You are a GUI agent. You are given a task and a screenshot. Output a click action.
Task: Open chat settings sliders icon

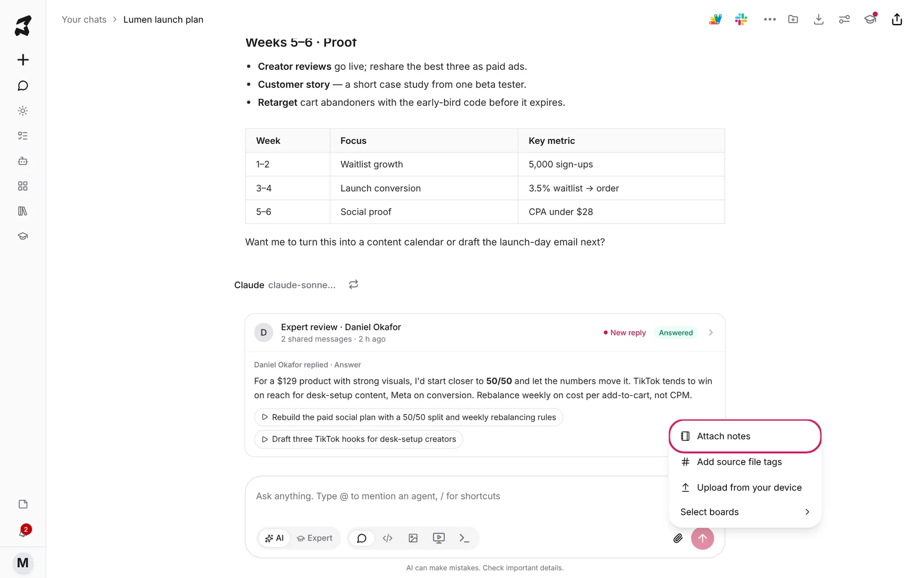pos(844,20)
